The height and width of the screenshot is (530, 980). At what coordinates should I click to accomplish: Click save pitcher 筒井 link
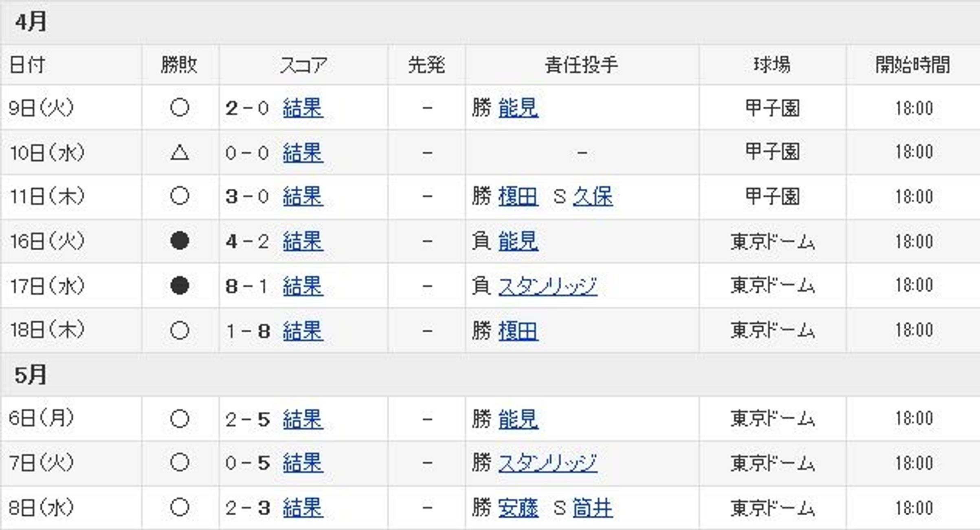point(593,508)
